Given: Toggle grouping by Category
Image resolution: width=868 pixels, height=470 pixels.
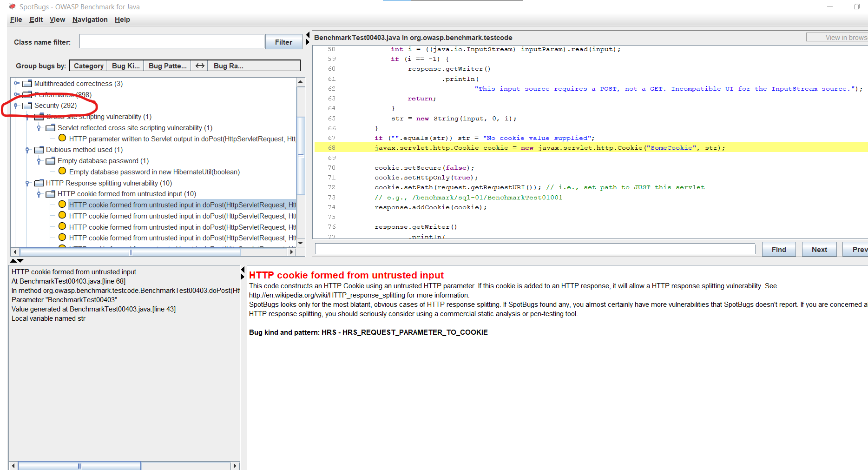Looking at the screenshot, I should (87, 65).
